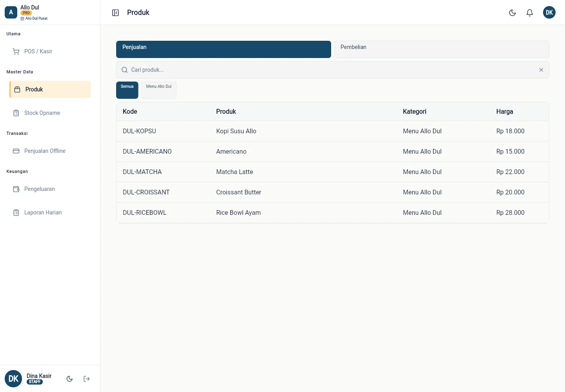Click the Matcha Latte product name

235,172
